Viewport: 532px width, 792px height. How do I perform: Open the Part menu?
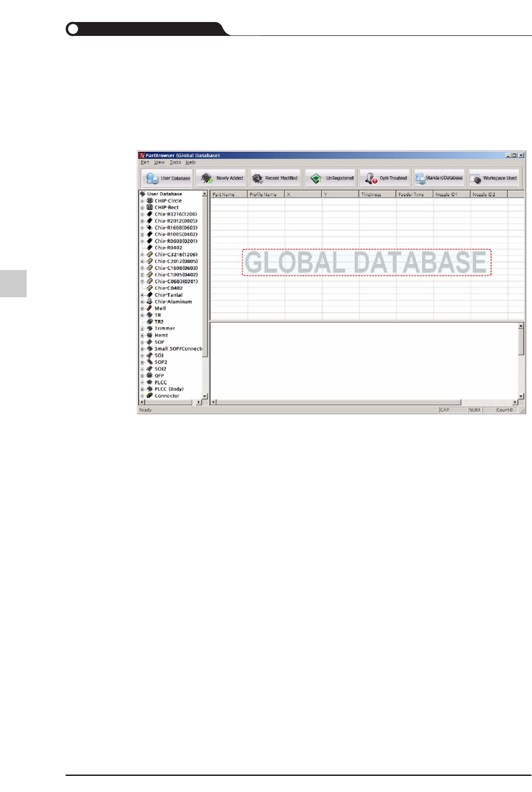pos(145,162)
